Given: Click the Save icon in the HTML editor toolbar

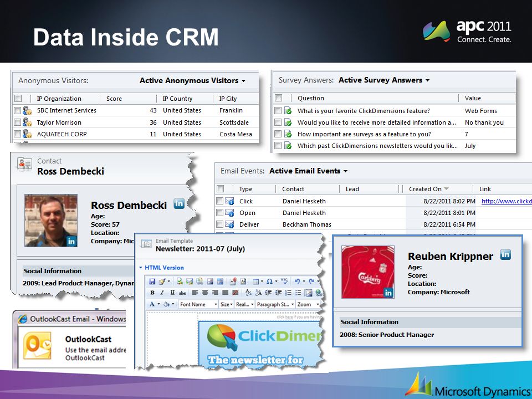Looking at the screenshot, I should click(x=152, y=282).
